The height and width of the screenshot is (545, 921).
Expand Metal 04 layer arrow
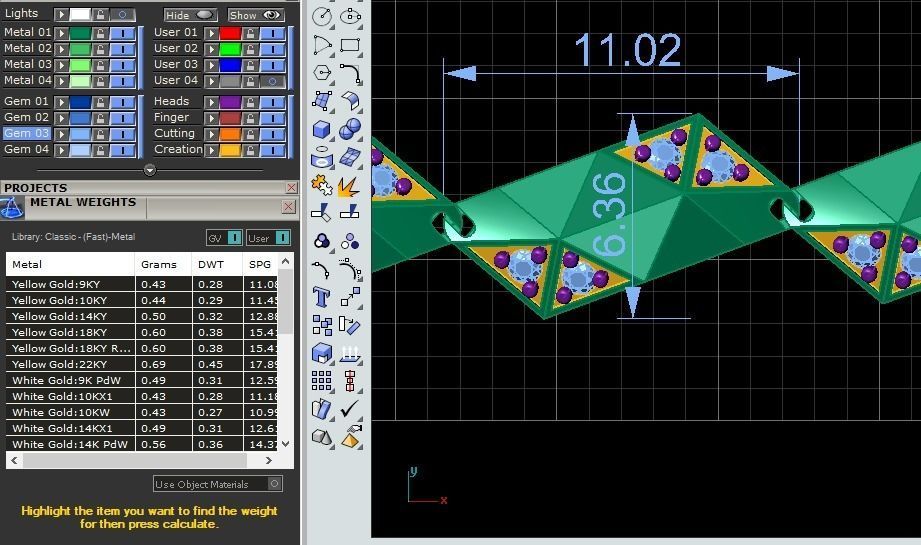click(x=61, y=82)
